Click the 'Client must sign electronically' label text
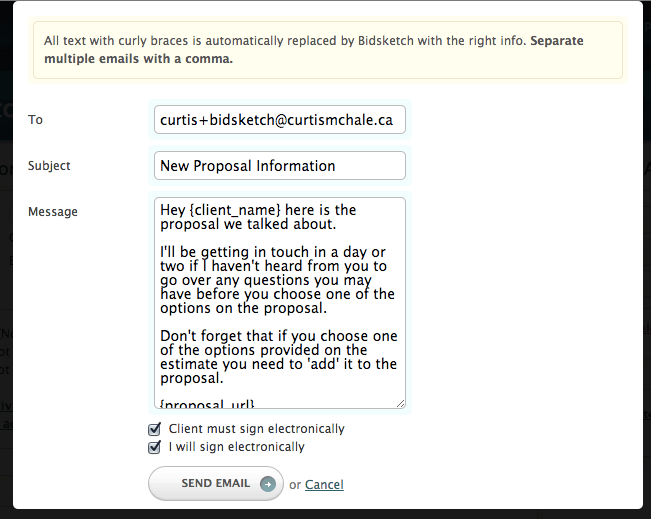 point(256,429)
